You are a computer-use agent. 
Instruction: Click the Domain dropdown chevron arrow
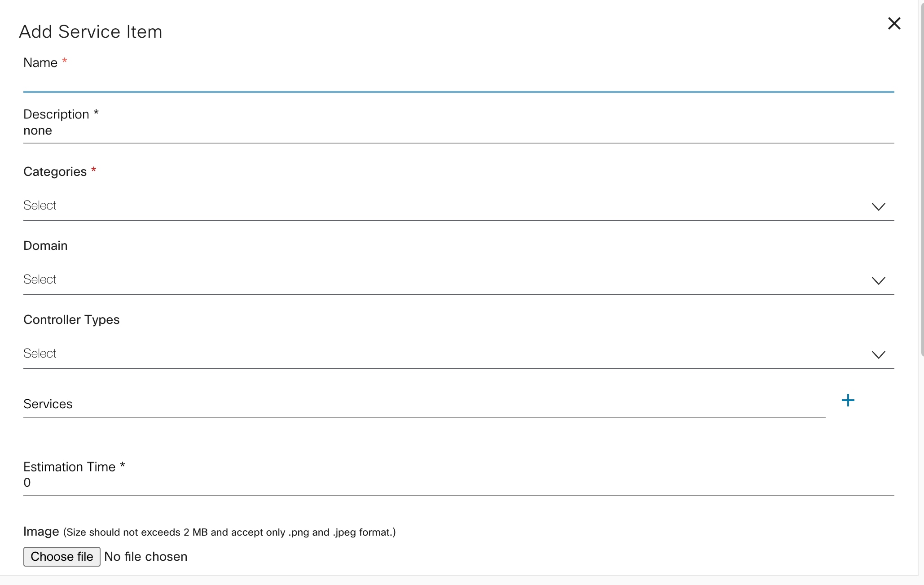878,280
